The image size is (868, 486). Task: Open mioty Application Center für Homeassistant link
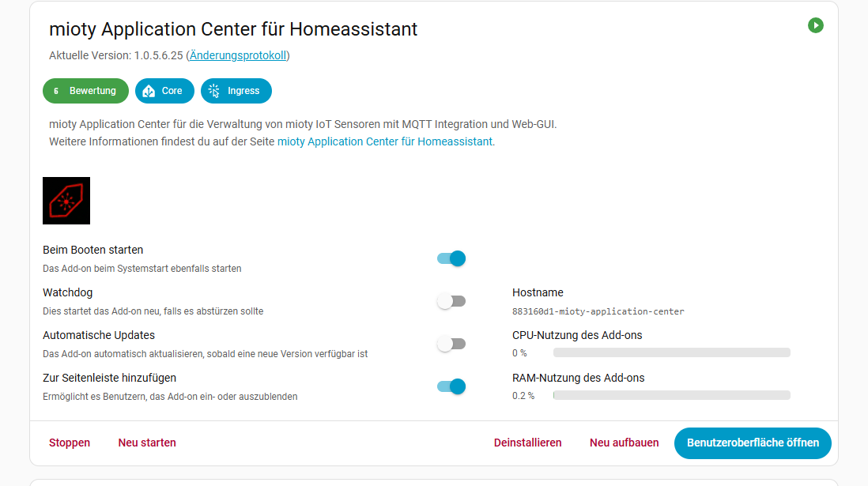[385, 141]
